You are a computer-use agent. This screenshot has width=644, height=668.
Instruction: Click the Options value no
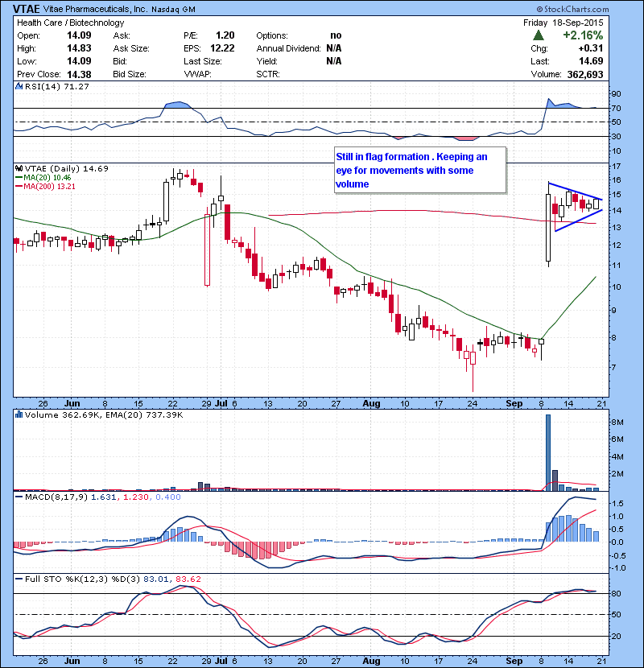coord(336,35)
